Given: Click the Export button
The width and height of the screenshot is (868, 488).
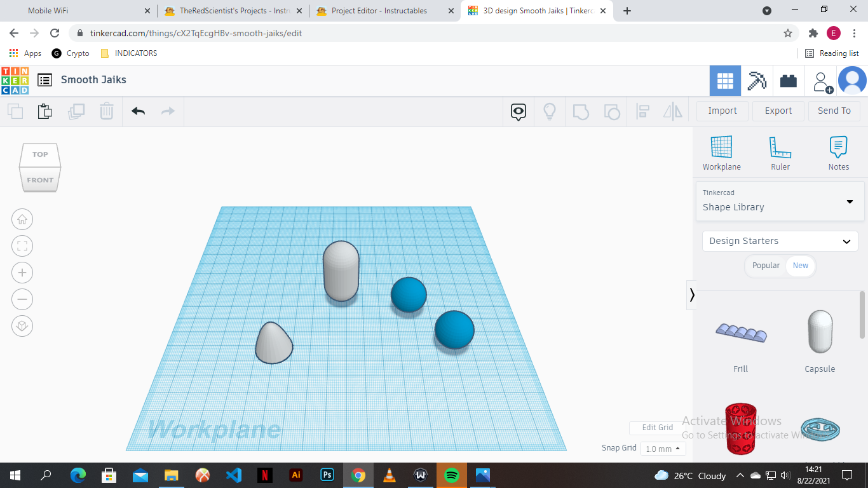Looking at the screenshot, I should click(778, 111).
